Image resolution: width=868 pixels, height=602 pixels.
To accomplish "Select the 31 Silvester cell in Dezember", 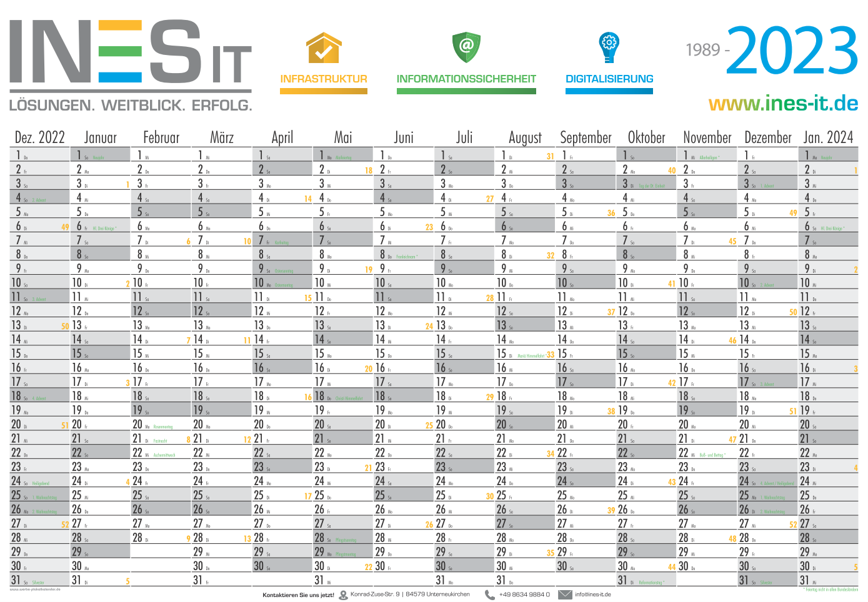I will point(768,580).
